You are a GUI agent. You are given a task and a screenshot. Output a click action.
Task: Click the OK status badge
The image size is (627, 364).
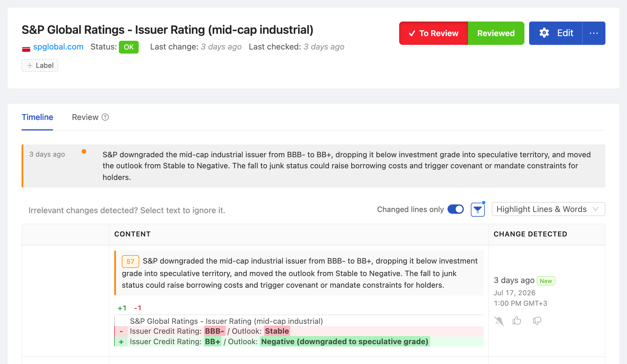[x=129, y=47]
